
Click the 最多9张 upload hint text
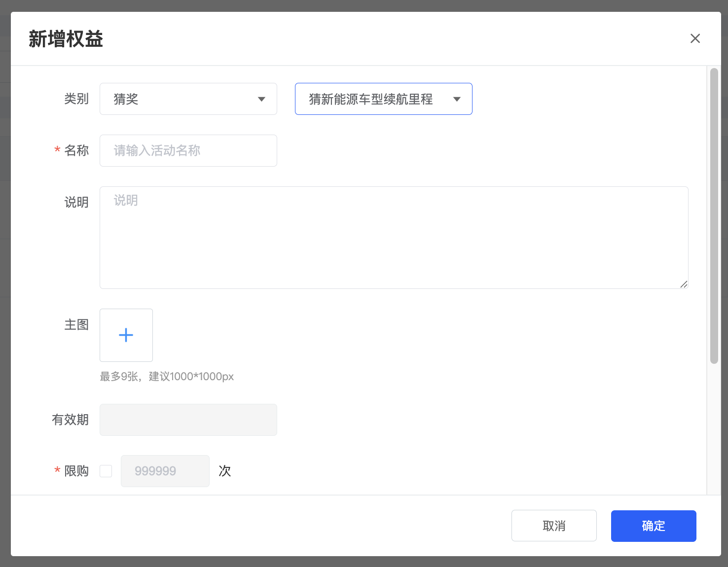pos(167,377)
